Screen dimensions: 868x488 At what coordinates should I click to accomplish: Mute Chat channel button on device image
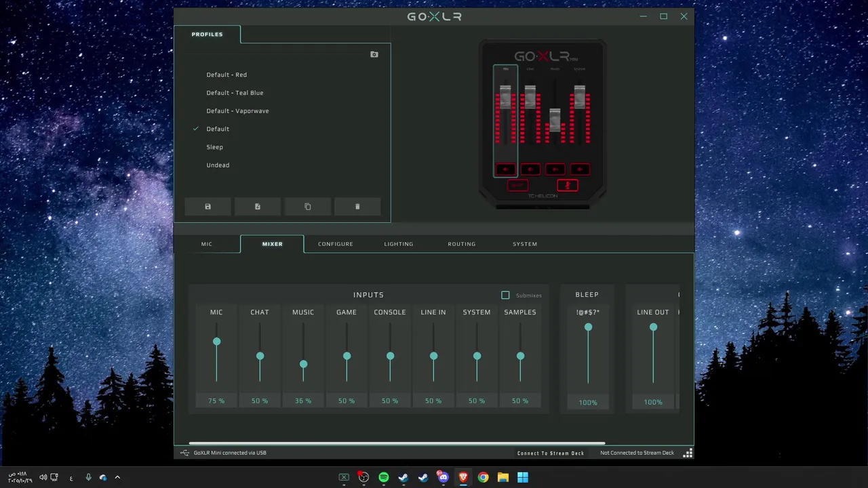530,169
